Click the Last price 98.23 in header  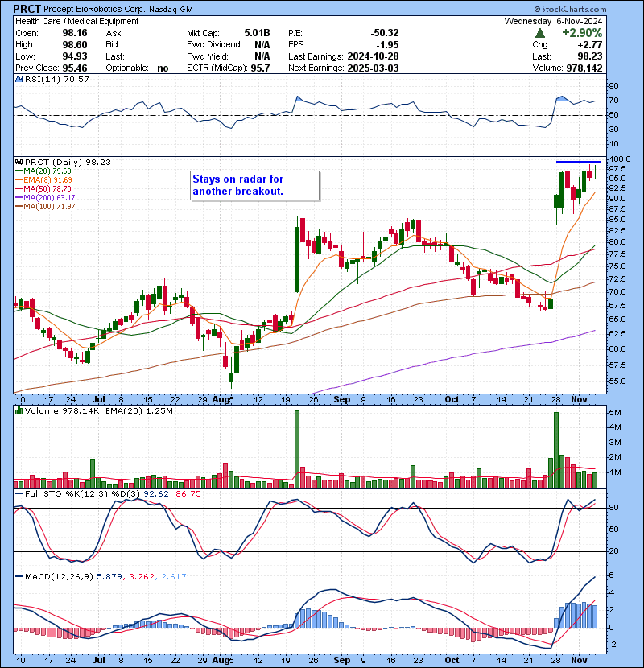pos(590,56)
